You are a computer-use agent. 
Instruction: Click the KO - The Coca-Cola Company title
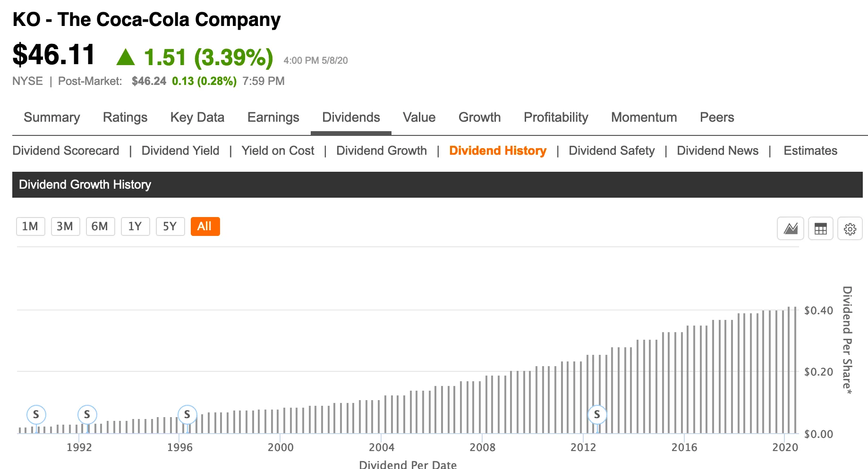146,19
